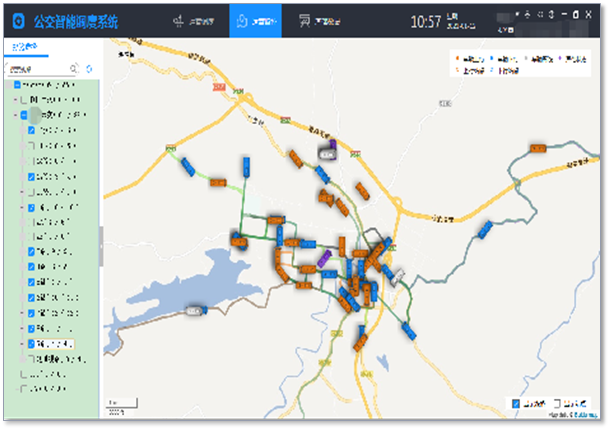Click the refresh icon beside the search box
The height and width of the screenshot is (430, 610).
point(89,70)
